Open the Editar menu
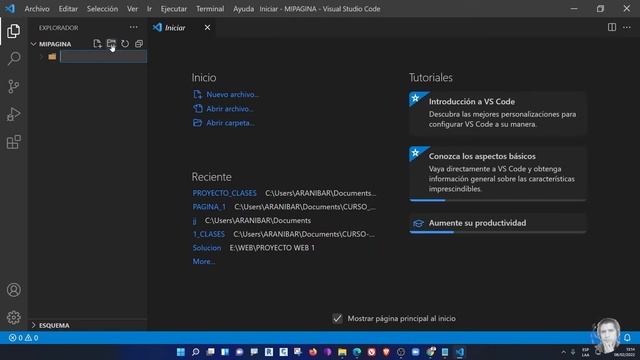 pos(68,9)
